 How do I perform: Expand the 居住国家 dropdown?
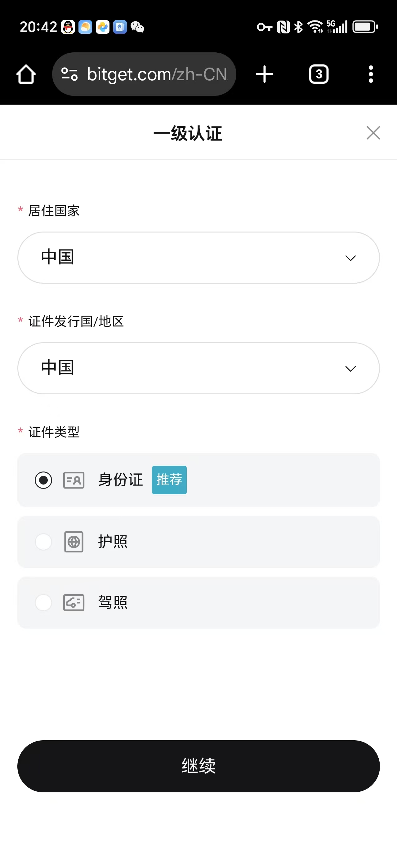[x=198, y=257]
